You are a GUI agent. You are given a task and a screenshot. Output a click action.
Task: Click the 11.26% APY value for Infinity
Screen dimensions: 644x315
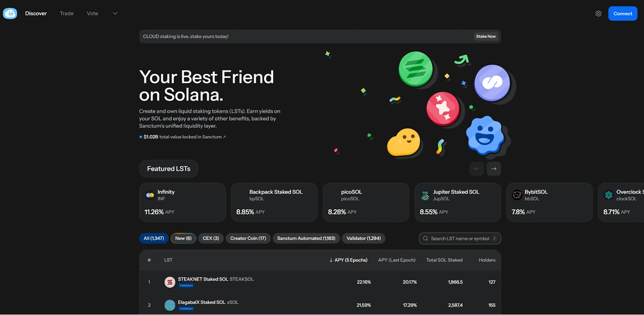[154, 212]
